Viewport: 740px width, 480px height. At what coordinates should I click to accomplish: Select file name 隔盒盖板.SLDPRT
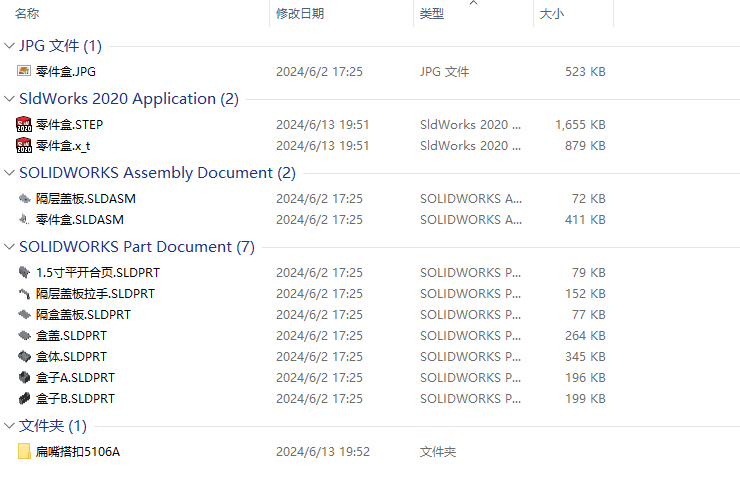point(84,314)
